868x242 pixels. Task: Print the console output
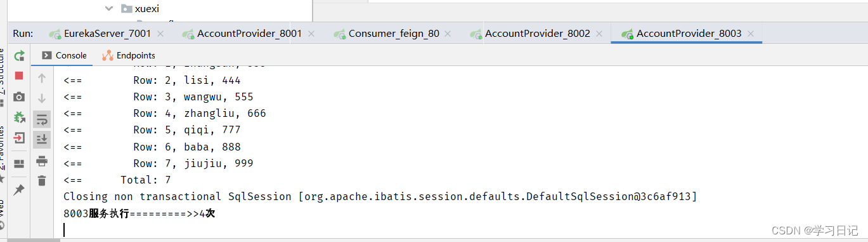pos(42,160)
